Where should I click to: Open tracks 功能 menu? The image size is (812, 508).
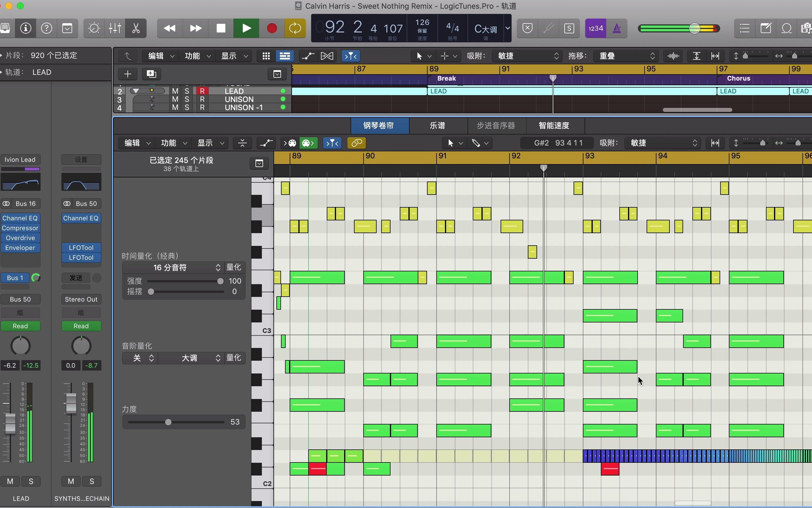[197, 56]
